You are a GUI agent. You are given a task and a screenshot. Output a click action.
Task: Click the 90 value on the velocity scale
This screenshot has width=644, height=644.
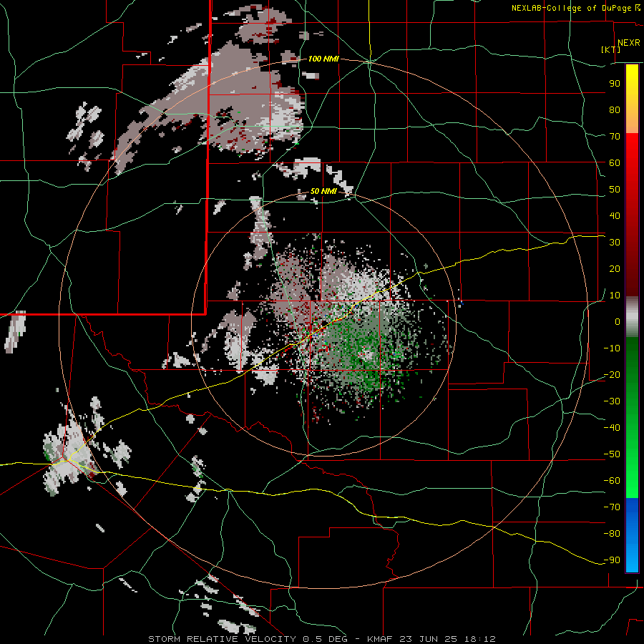click(615, 84)
